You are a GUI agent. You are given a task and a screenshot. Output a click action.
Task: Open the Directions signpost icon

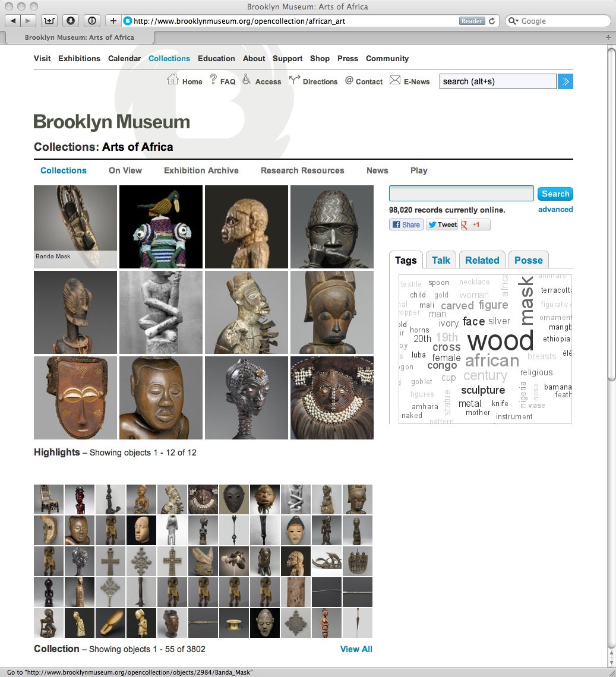pyautogui.click(x=294, y=80)
